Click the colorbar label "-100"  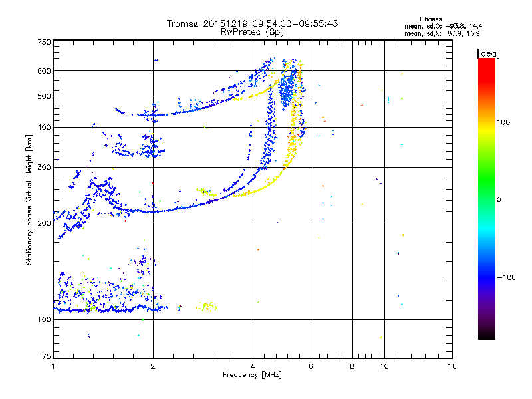click(x=506, y=277)
